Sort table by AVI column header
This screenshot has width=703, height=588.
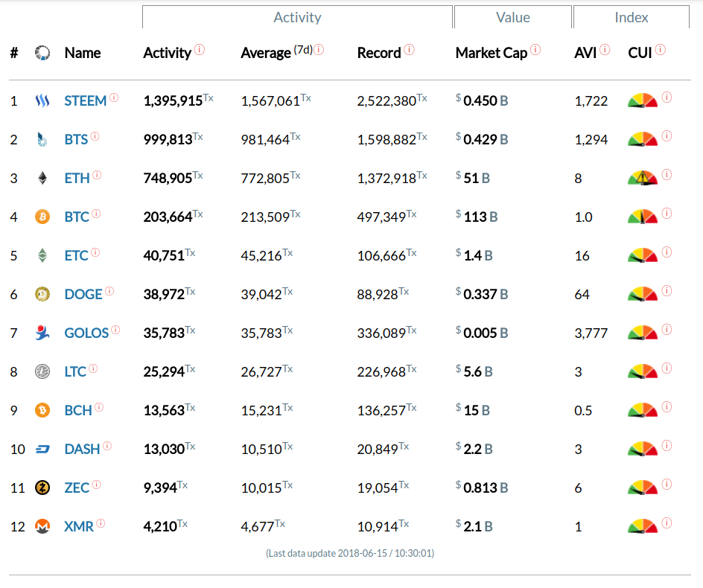tap(585, 53)
